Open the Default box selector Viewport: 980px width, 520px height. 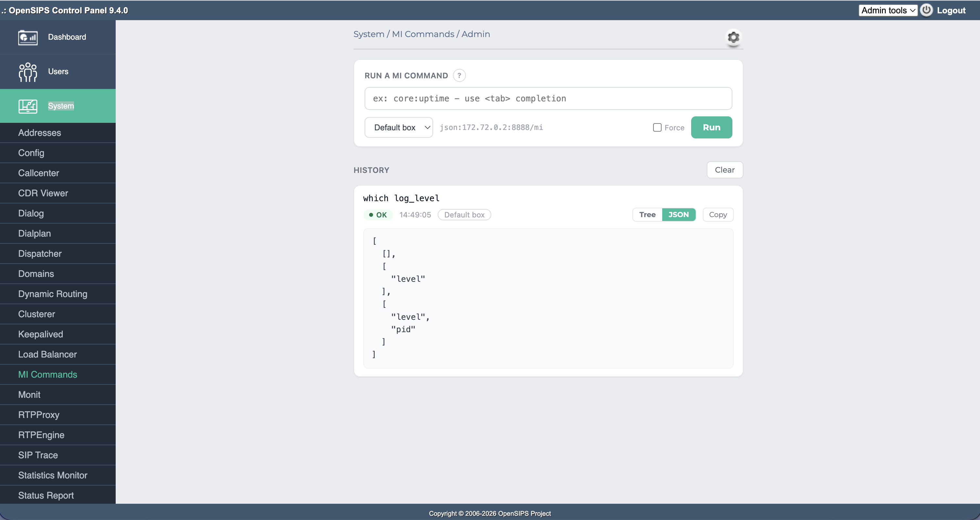(399, 127)
